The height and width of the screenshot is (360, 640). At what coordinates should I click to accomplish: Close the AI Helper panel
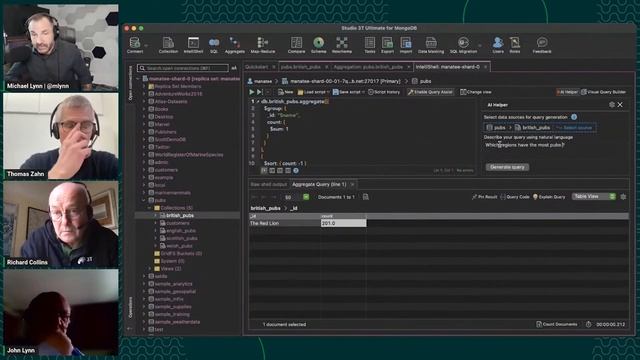[620, 105]
